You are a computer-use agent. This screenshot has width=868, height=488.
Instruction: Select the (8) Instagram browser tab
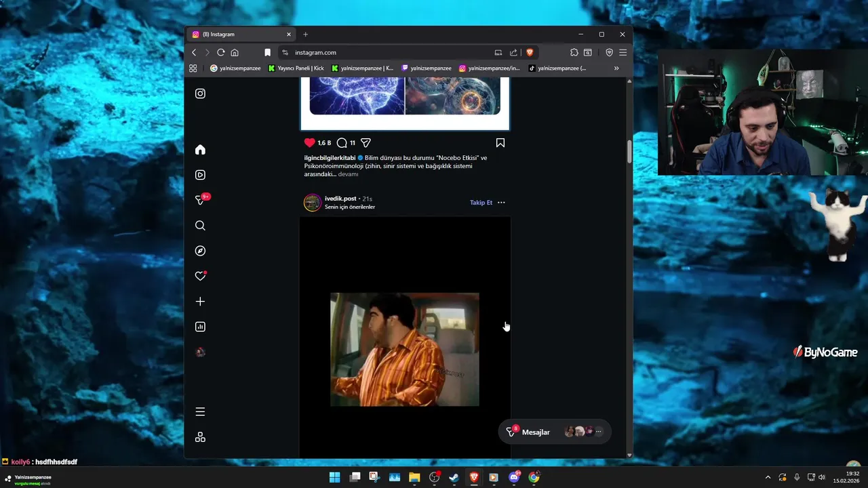[x=241, y=35]
